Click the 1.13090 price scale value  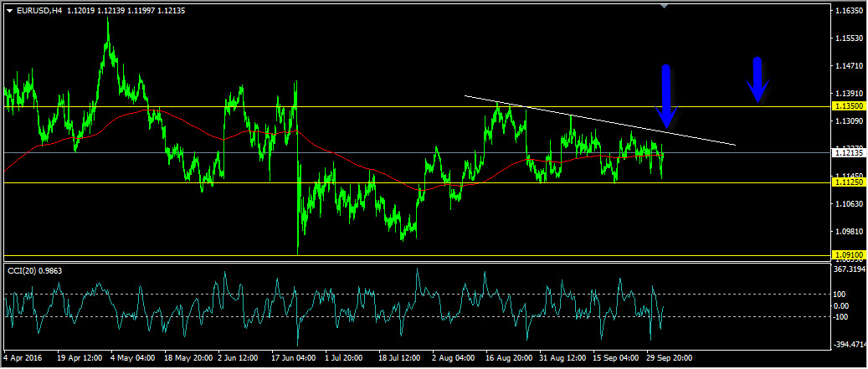[x=850, y=121]
